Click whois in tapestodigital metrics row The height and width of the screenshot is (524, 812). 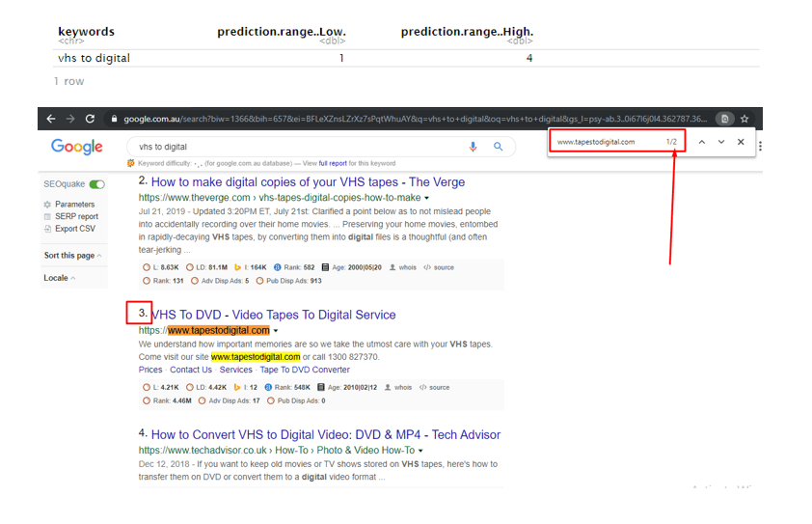pyautogui.click(x=398, y=388)
